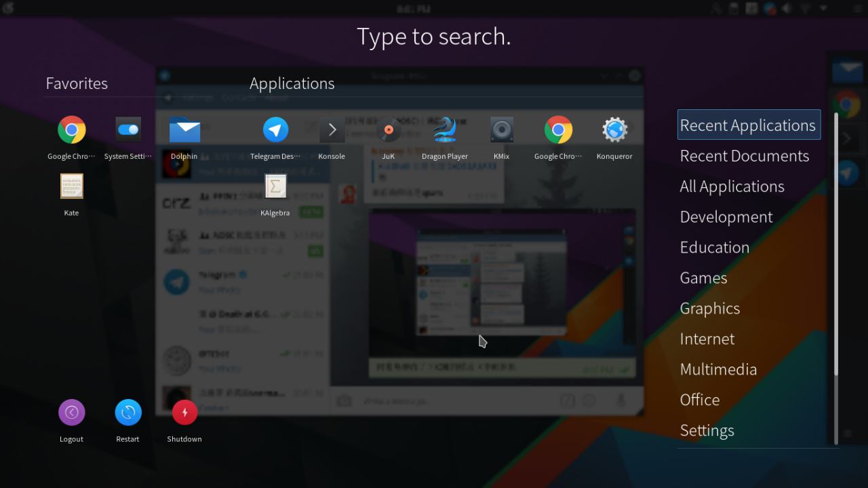Click the category list scrollbar
The width and height of the screenshot is (868, 488).
tap(836, 278)
